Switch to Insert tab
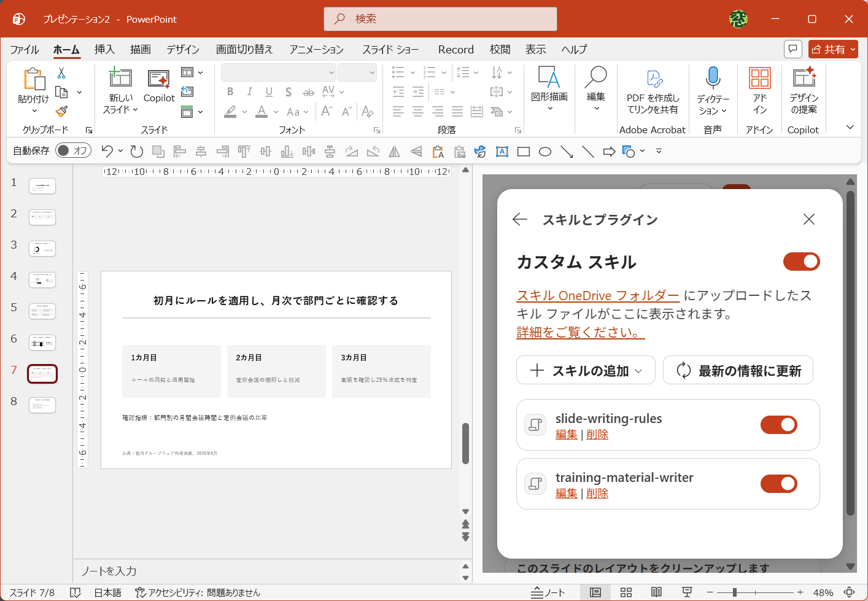Screen dimensions: 868x601 [104, 49]
